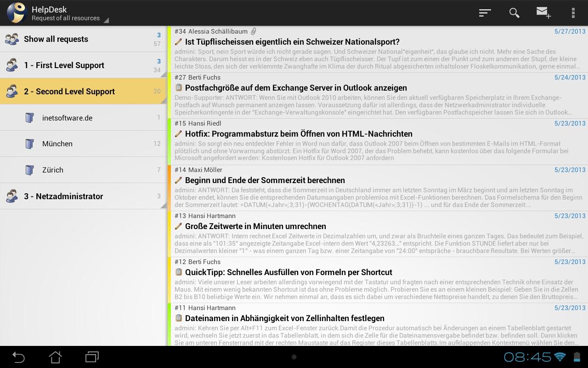Collapse the Second Level Support expander triangle
The image size is (588, 368).
tap(163, 101)
